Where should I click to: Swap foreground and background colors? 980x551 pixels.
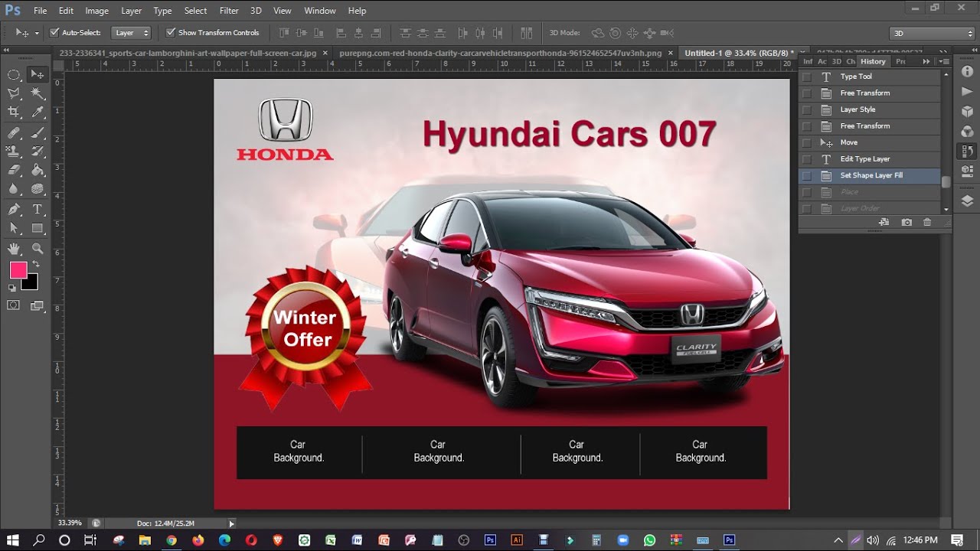[35, 264]
